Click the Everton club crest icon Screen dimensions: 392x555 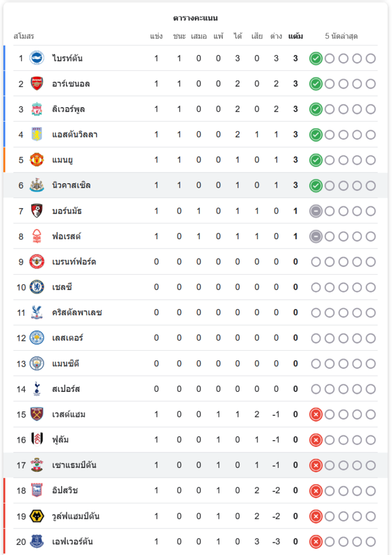(37, 542)
